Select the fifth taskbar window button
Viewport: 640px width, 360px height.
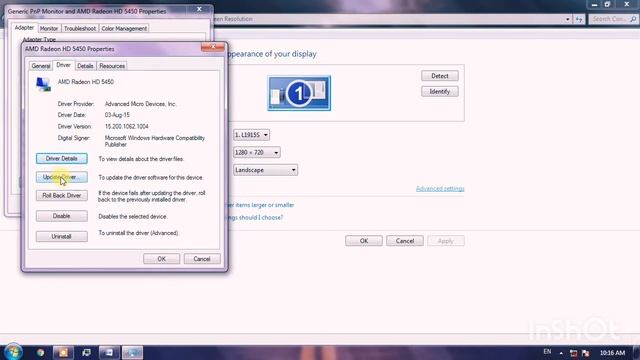(109, 352)
